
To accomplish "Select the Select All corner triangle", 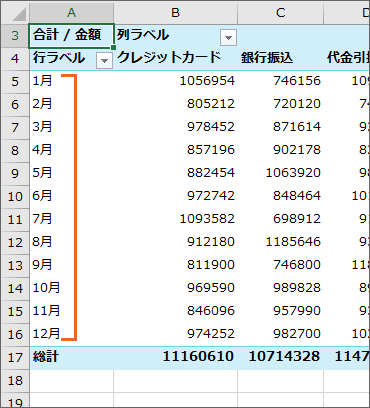I will coord(19,15).
